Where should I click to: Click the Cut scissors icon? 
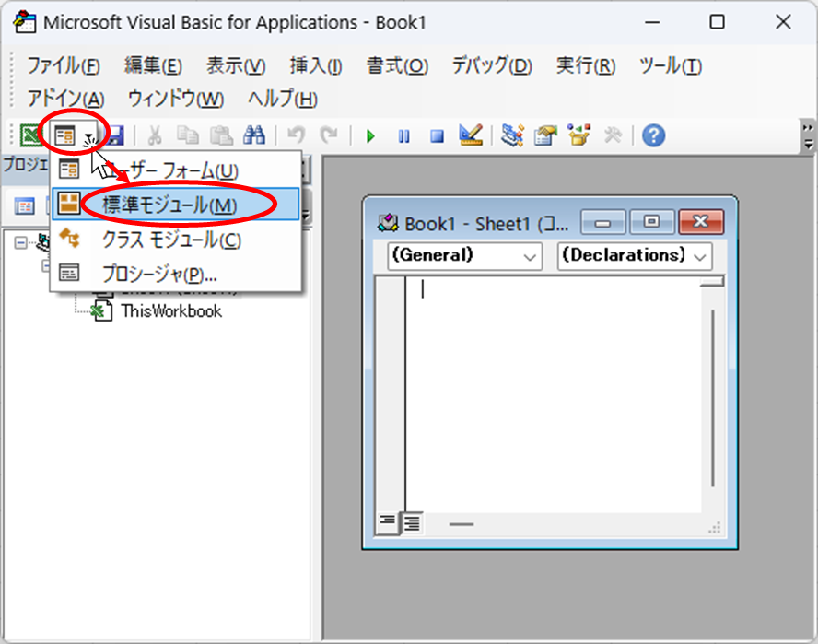click(155, 135)
